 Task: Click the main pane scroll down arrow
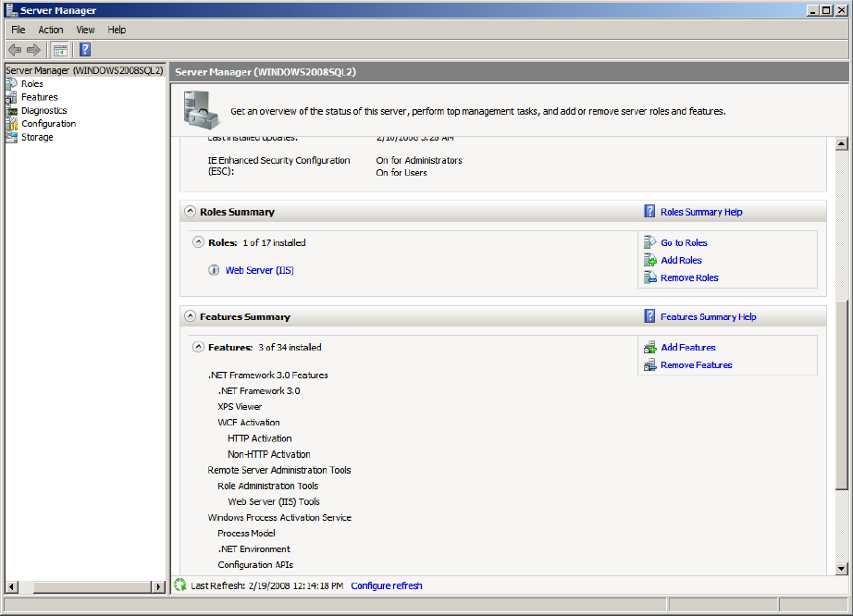click(x=842, y=569)
